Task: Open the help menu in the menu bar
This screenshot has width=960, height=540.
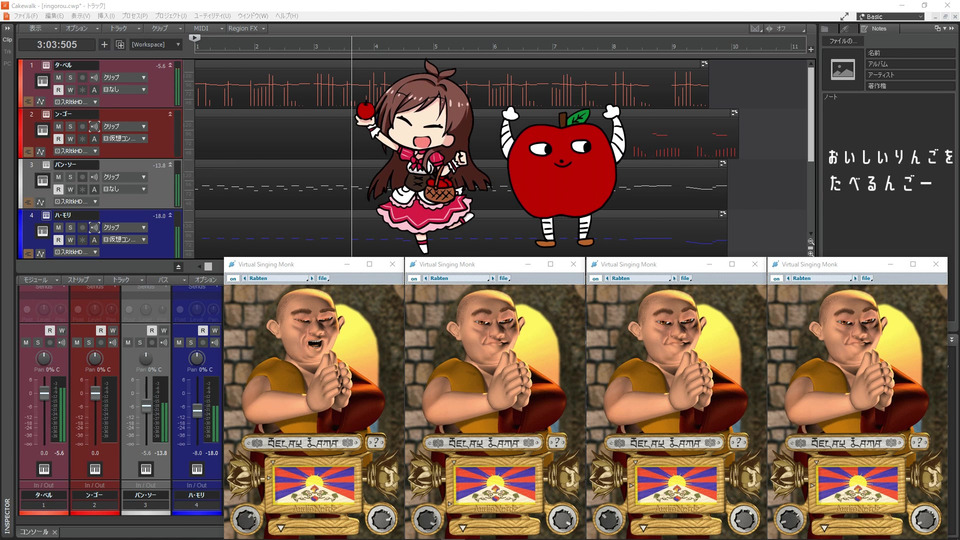Action: coord(287,16)
